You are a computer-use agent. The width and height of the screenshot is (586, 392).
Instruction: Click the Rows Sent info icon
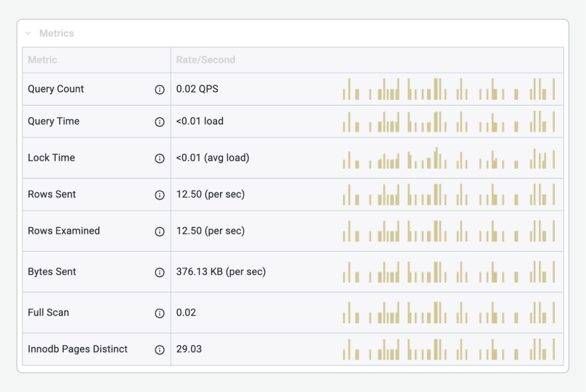click(160, 195)
